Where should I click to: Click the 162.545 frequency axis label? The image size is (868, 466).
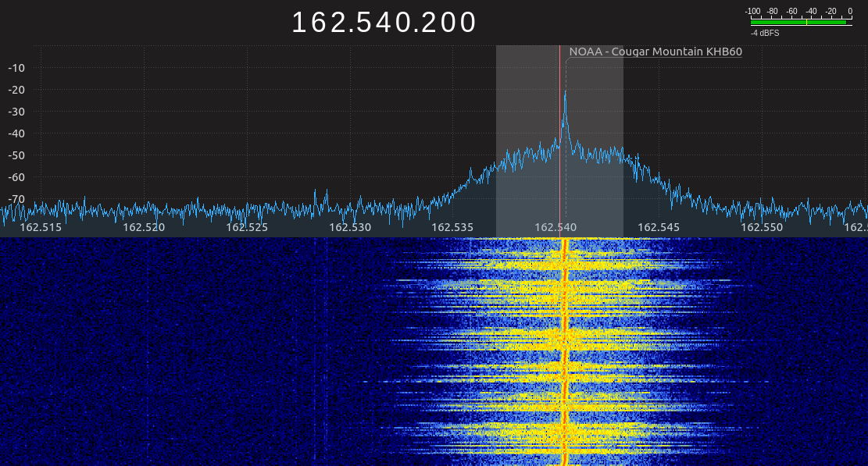click(x=659, y=227)
